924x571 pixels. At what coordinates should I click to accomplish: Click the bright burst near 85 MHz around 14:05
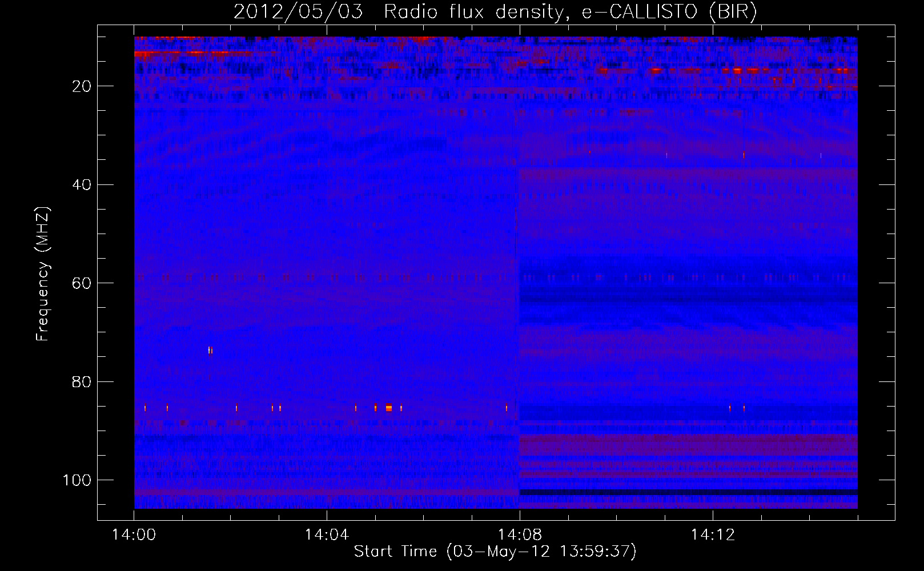coord(389,408)
